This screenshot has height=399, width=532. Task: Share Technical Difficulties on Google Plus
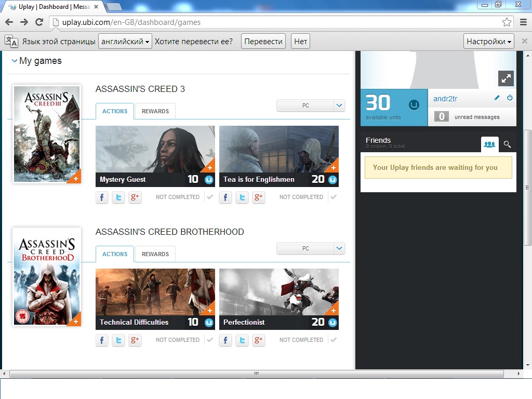tap(135, 340)
